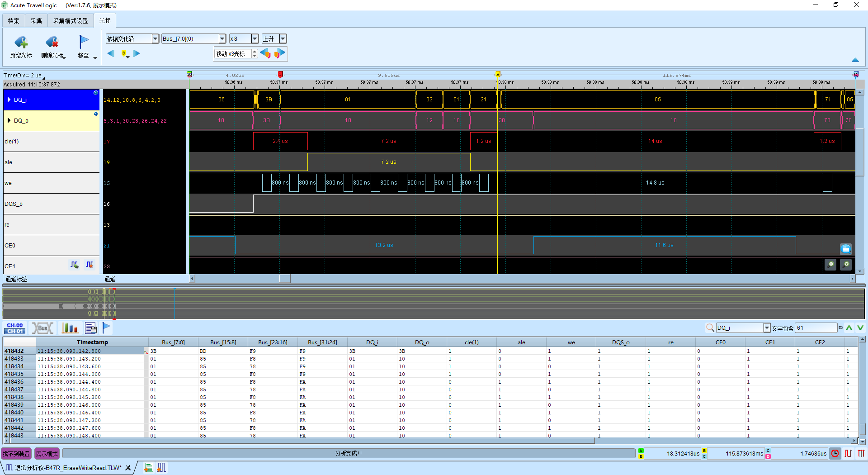Screen dimensions: 868x475
Task: Toggle the triple-arrow edge count mode
Action: [861, 453]
